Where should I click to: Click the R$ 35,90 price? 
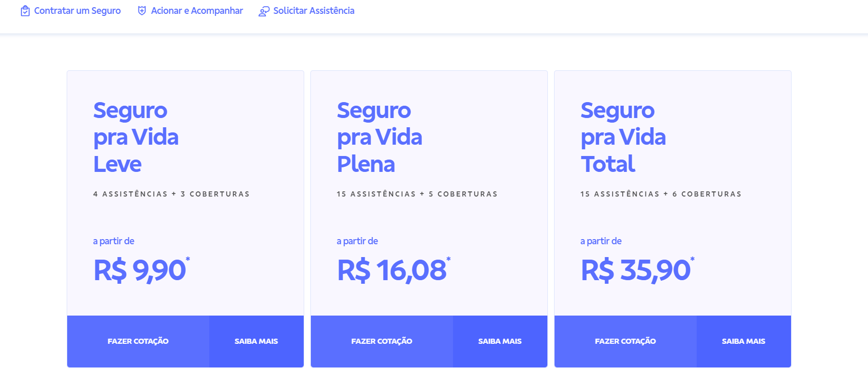tap(636, 270)
